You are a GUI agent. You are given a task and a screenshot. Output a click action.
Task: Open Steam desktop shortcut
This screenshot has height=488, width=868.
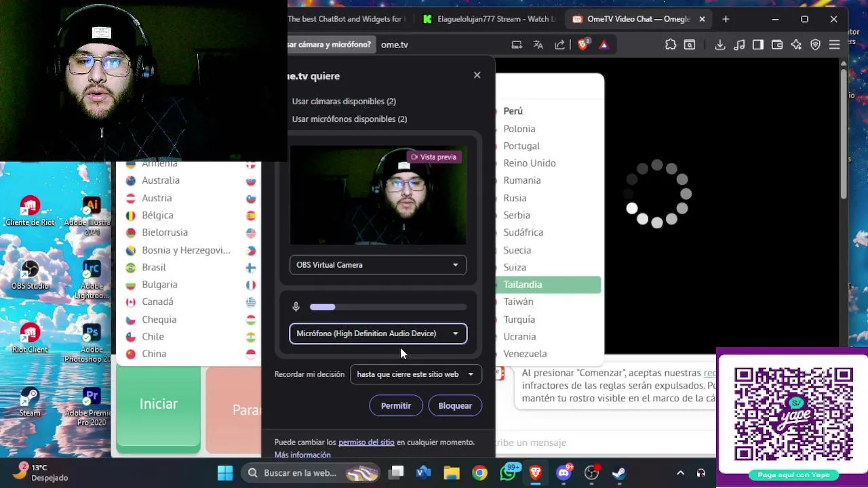click(x=30, y=401)
